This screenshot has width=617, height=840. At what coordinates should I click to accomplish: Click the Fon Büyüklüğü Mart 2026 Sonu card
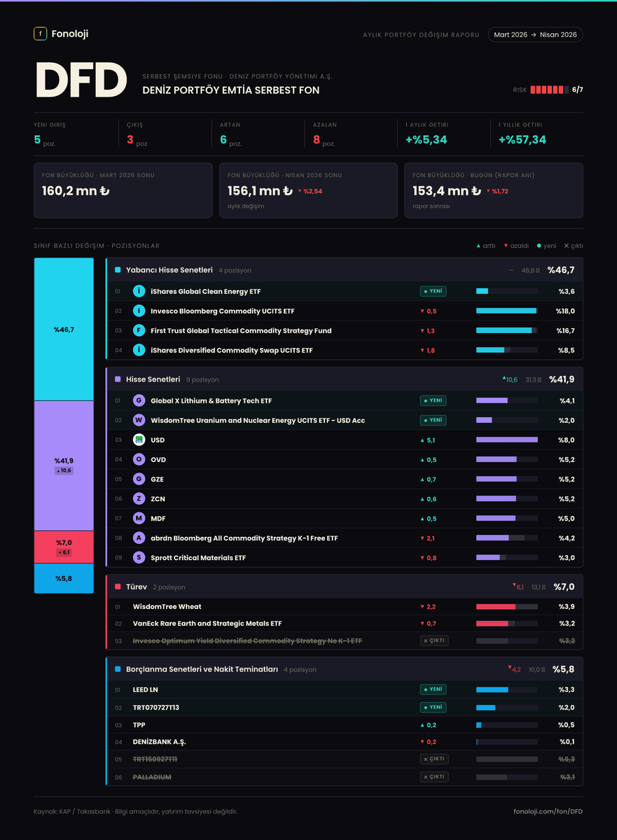coord(123,190)
